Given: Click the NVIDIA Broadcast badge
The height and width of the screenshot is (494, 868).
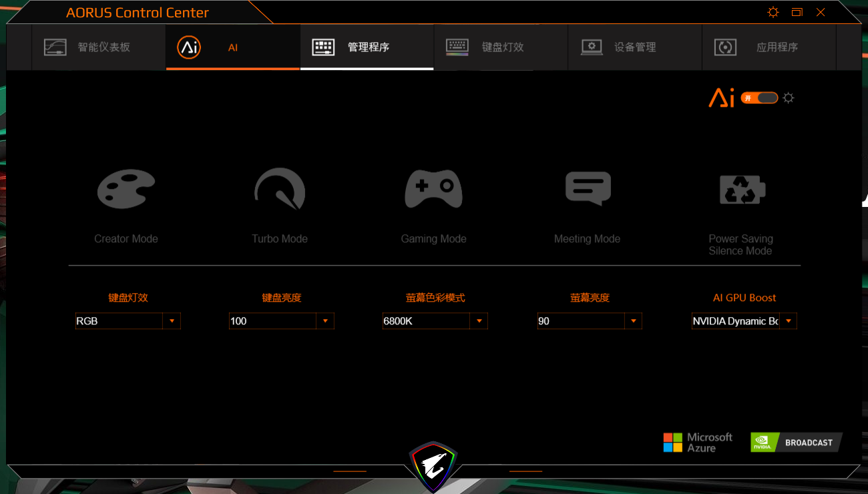Looking at the screenshot, I should 795,443.
